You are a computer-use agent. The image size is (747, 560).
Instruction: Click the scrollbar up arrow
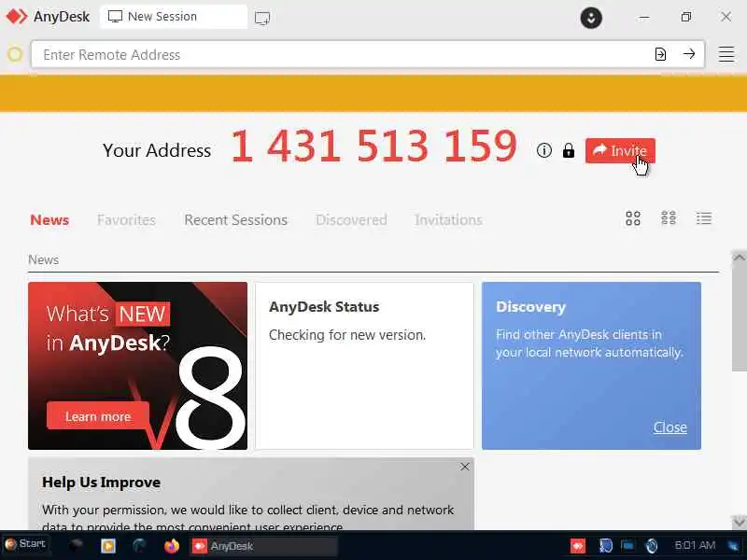click(739, 258)
